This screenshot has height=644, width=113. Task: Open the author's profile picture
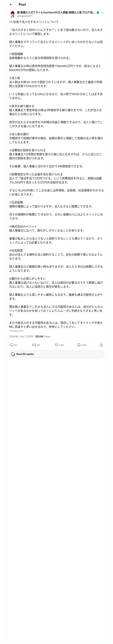point(13,14)
